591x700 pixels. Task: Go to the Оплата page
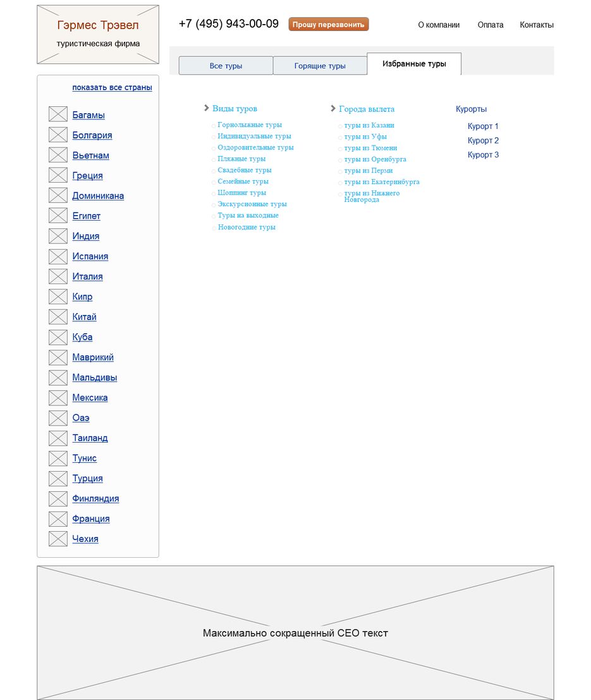click(x=490, y=25)
